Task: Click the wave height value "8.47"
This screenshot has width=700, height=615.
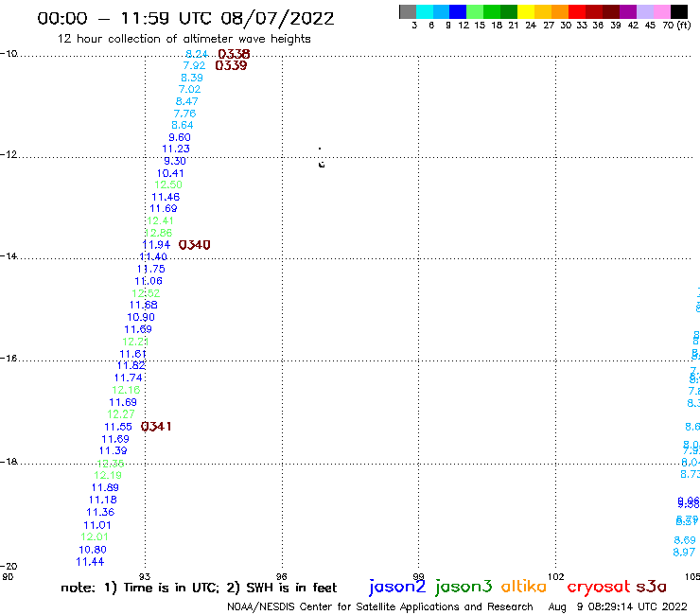Action: (187, 101)
